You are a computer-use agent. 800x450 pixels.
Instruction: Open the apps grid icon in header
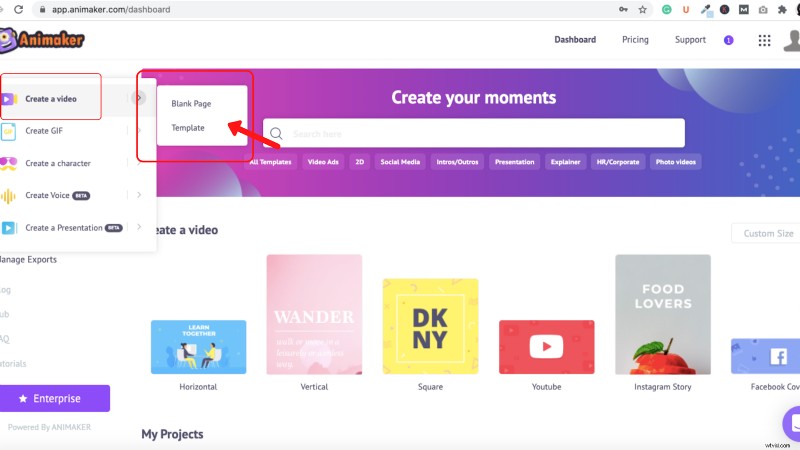[x=765, y=40]
